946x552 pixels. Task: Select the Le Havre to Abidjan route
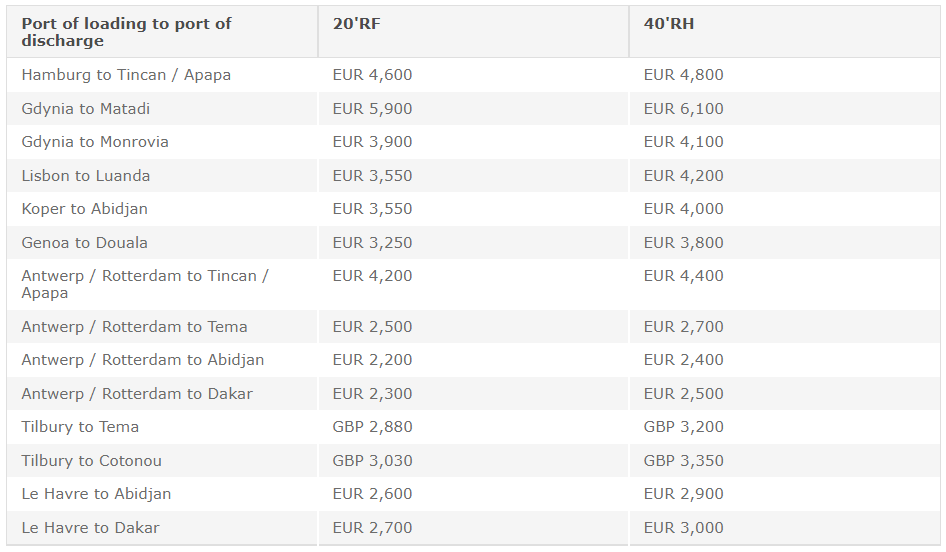tap(97, 494)
